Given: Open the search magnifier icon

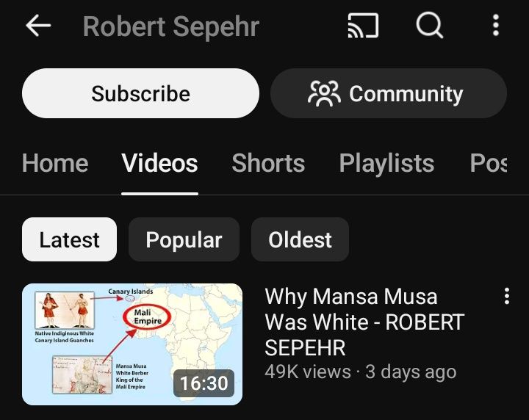Looking at the screenshot, I should 429,25.
